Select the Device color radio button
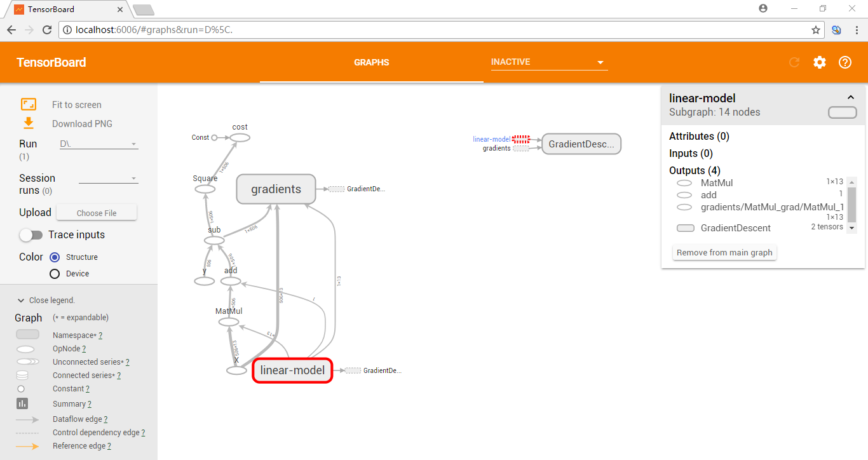 click(55, 274)
